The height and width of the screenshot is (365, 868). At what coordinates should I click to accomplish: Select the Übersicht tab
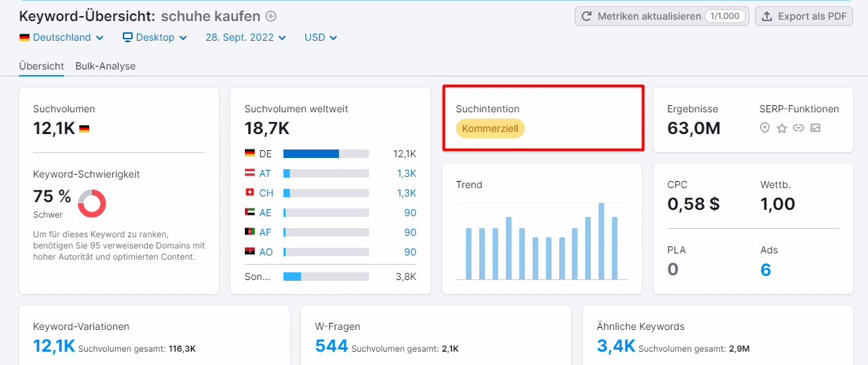(41, 66)
